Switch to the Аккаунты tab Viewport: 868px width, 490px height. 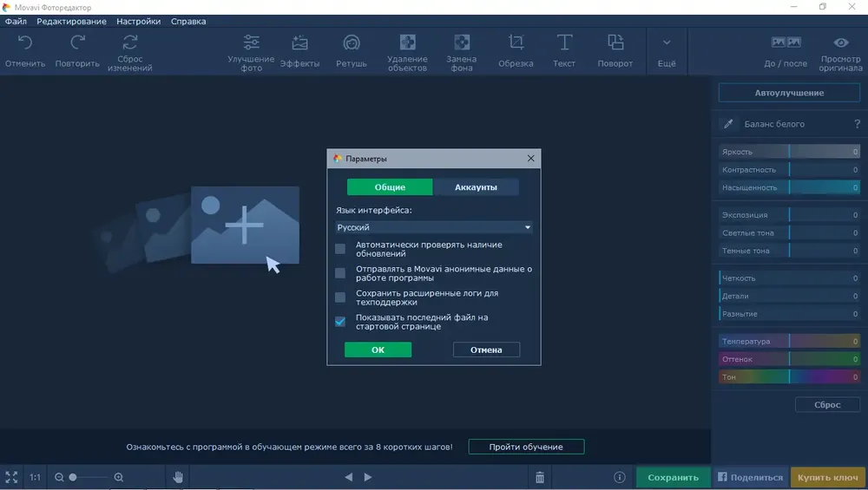476,187
